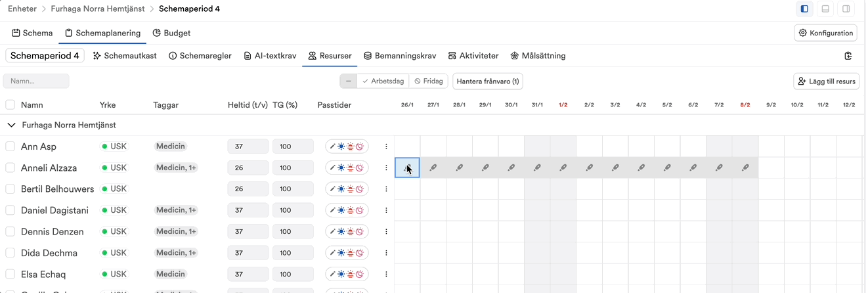This screenshot has width=868, height=293.
Task: Click Anneli Alzaza's absence marker on 4/2
Action: point(641,168)
